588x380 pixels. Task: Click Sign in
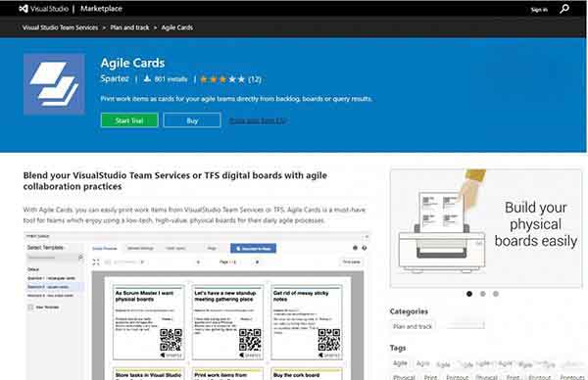point(539,10)
